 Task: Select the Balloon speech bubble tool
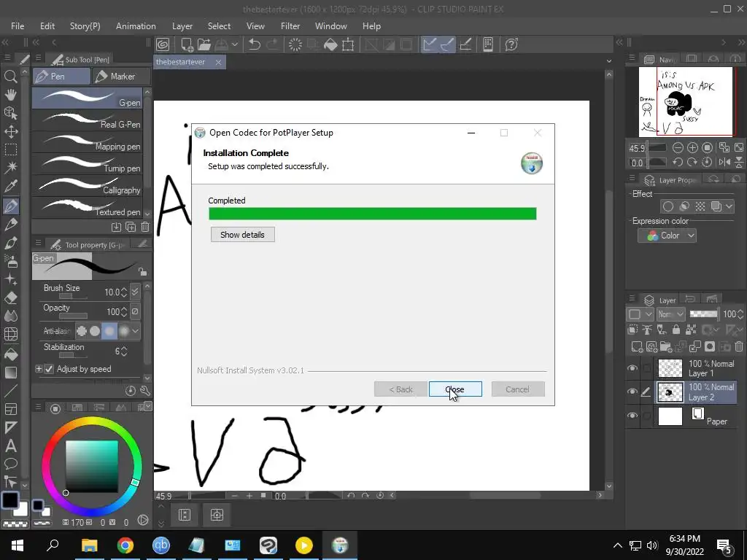click(x=10, y=464)
